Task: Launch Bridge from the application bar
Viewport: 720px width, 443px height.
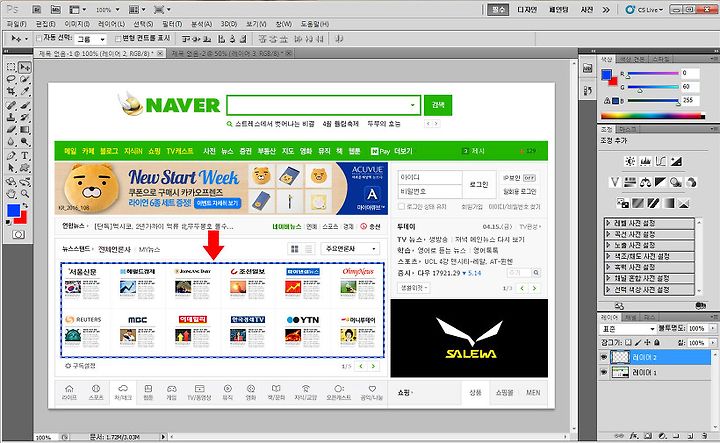Action: tap(38, 9)
